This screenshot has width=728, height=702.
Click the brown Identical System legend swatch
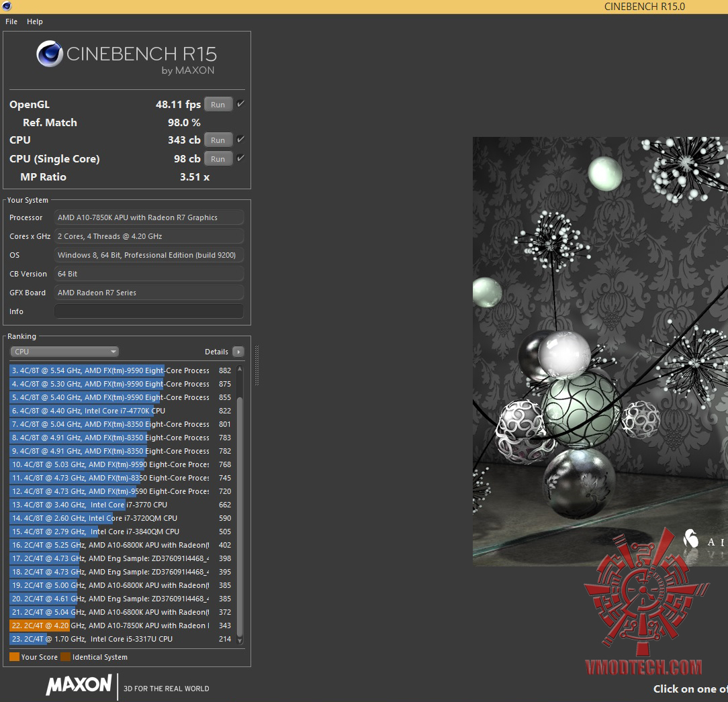coord(65,657)
